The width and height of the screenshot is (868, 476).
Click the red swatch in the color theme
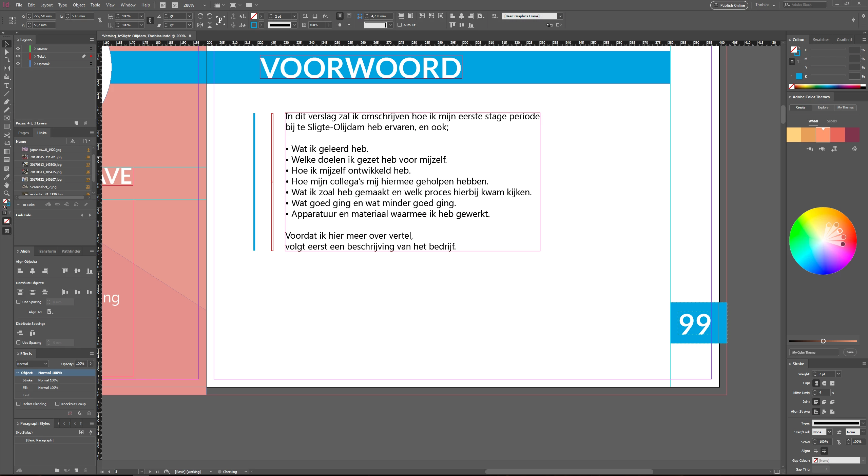click(x=837, y=135)
